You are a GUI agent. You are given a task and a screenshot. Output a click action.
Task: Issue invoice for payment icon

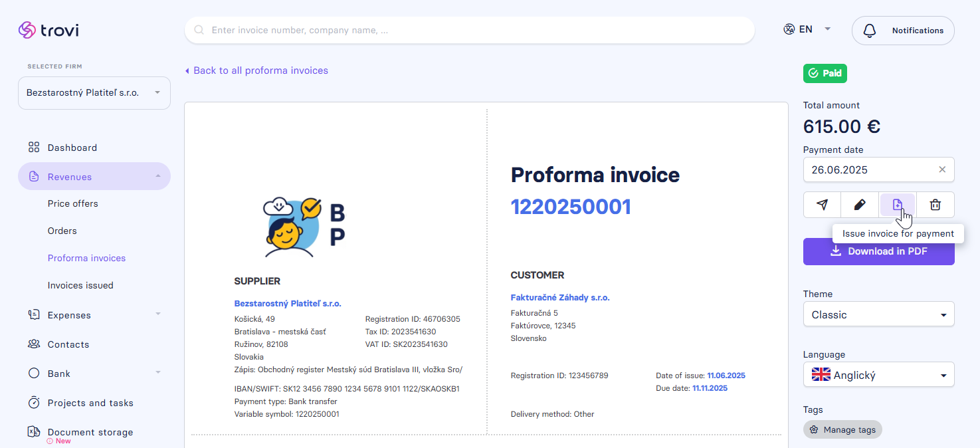pos(898,205)
